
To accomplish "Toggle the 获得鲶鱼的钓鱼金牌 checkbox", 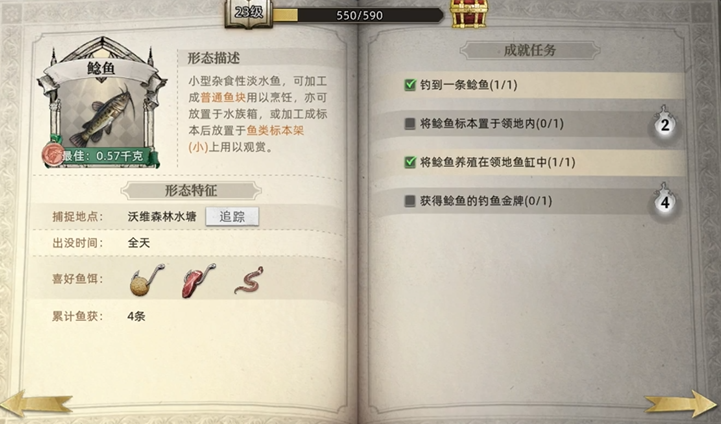I will [x=410, y=201].
